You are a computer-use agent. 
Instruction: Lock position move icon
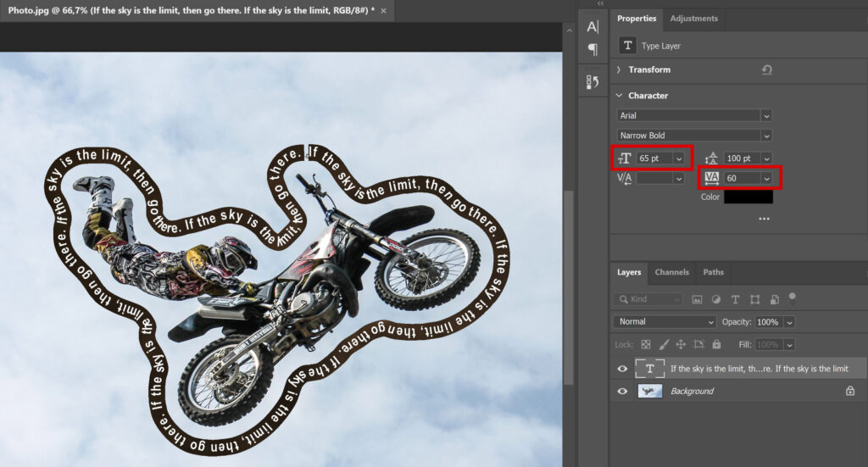pos(681,344)
